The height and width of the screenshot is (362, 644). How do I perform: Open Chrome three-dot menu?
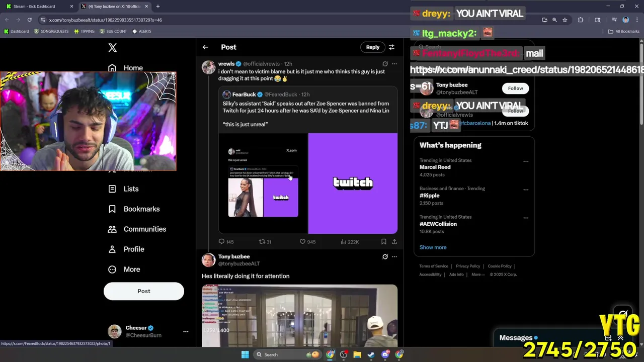636,20
